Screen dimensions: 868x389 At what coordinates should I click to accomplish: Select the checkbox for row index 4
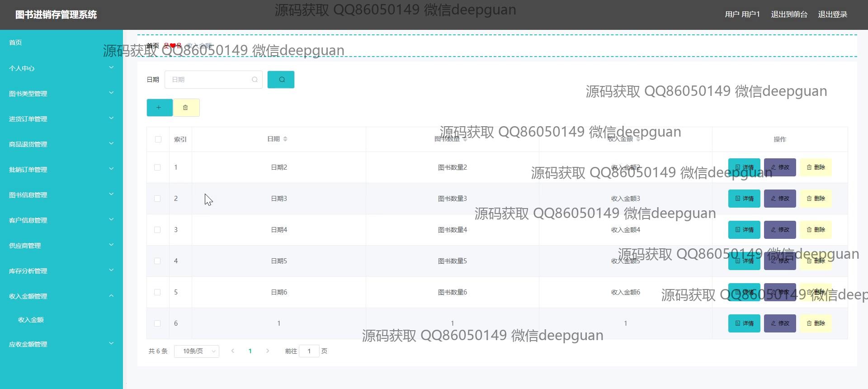click(157, 261)
